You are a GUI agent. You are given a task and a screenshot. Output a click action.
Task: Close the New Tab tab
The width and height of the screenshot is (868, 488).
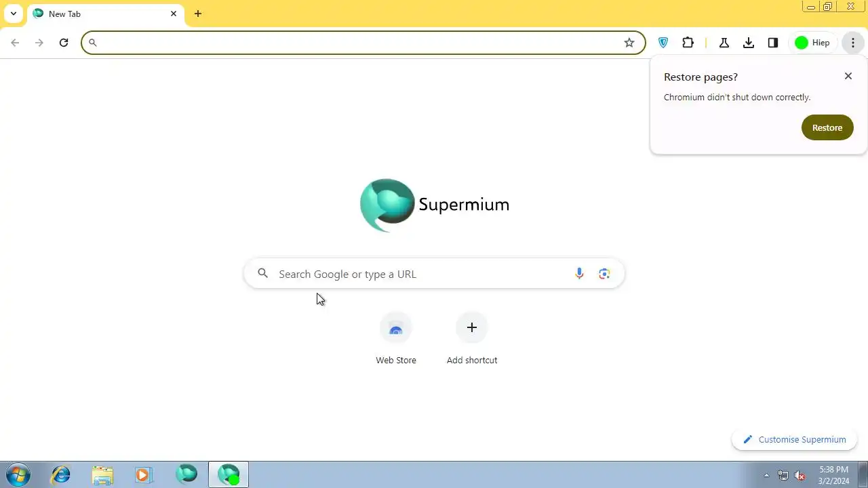coord(174,14)
